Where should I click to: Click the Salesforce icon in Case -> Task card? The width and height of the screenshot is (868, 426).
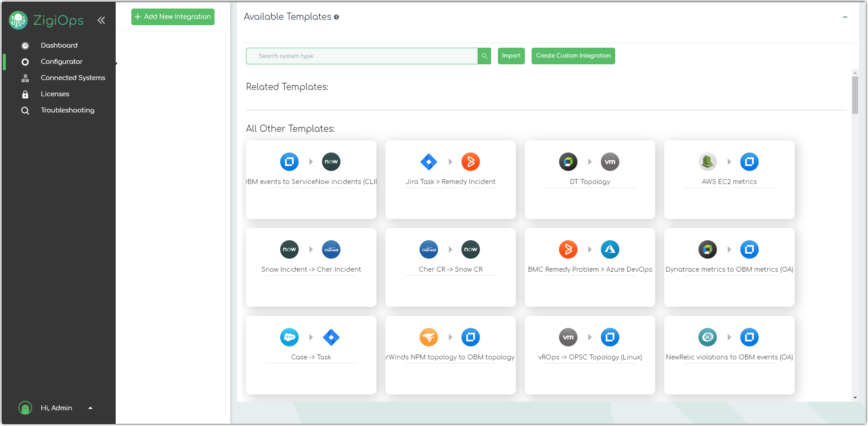[x=289, y=337]
